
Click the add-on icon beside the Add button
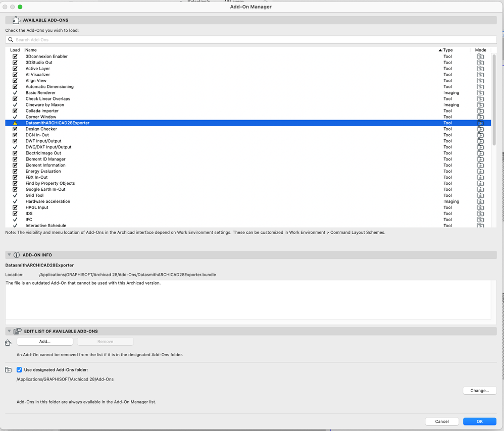[x=8, y=341]
